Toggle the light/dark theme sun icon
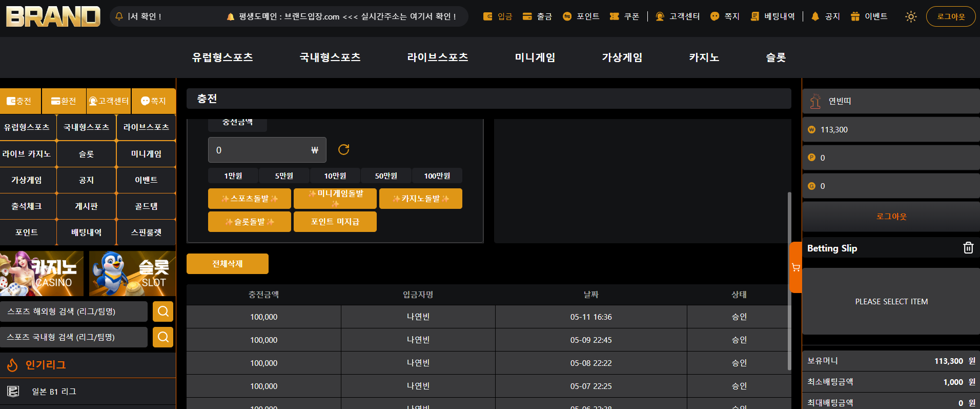The height and width of the screenshot is (409, 980). tap(911, 16)
